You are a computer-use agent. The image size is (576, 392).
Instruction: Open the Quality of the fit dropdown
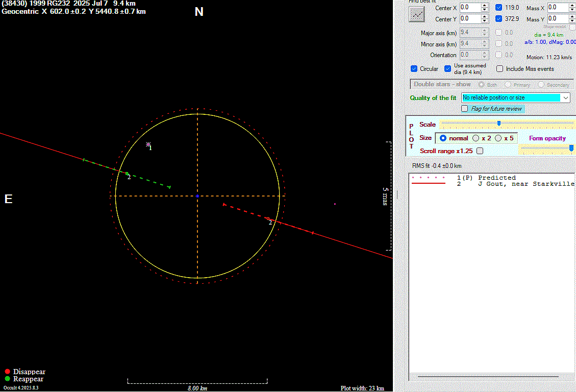[565, 97]
